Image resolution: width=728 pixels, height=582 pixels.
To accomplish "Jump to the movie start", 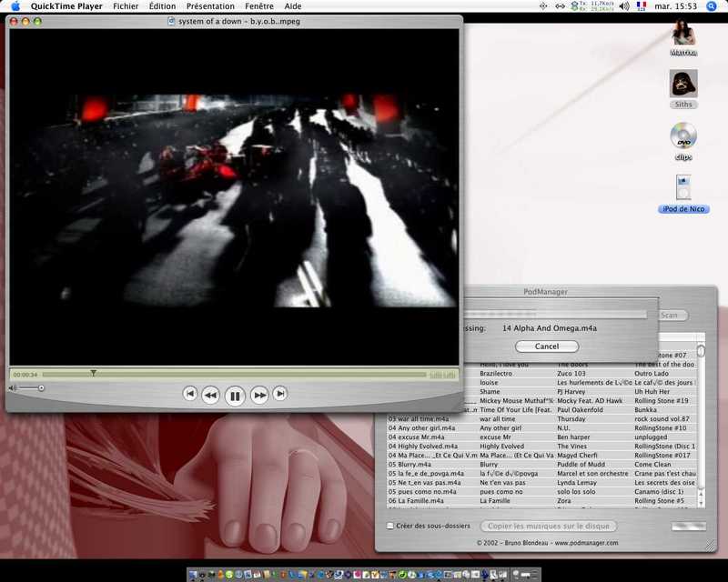I will 190,394.
